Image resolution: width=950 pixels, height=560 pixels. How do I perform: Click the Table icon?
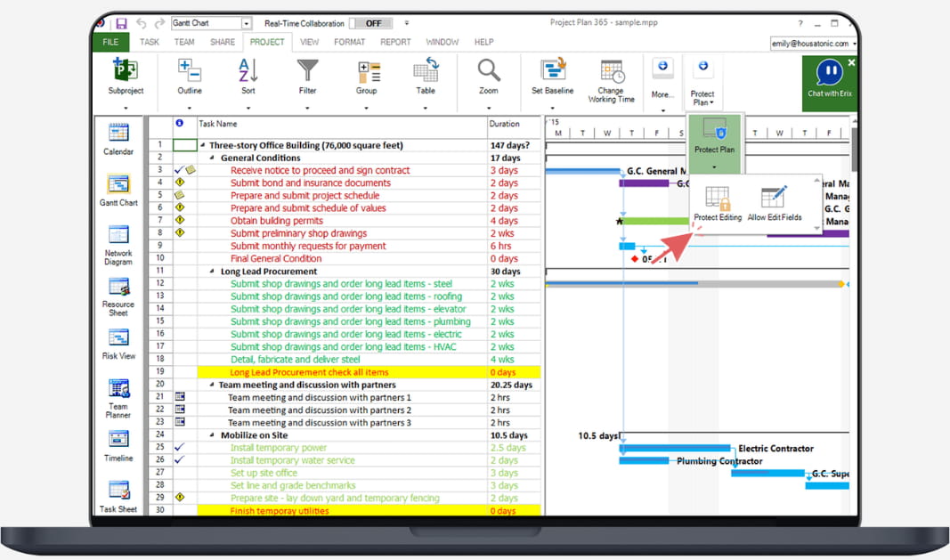point(426,69)
